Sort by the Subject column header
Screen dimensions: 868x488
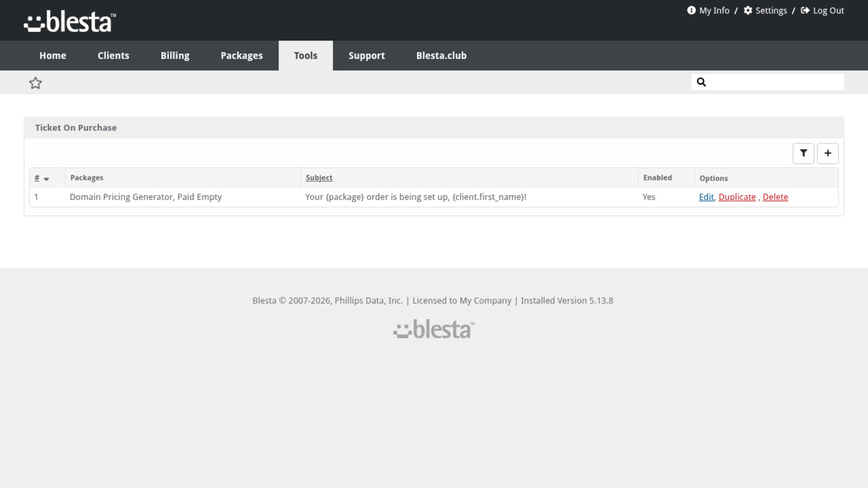(319, 178)
